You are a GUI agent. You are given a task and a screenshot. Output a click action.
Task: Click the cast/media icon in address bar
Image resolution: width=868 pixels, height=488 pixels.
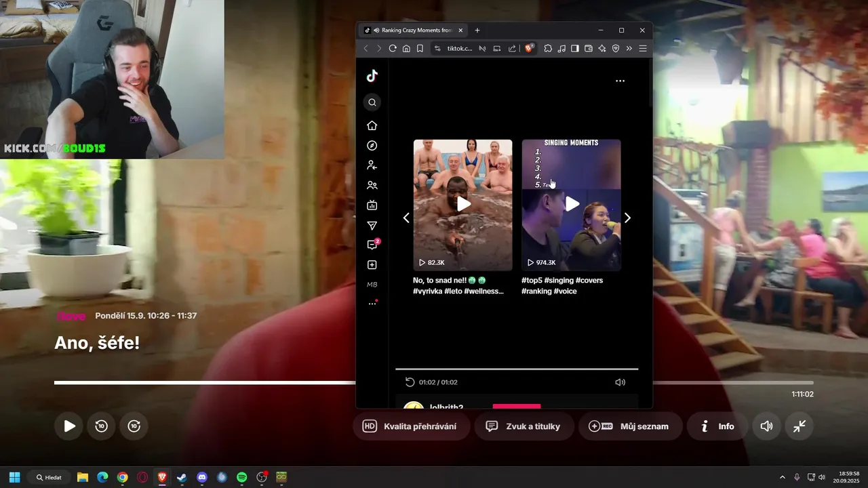tap(497, 48)
